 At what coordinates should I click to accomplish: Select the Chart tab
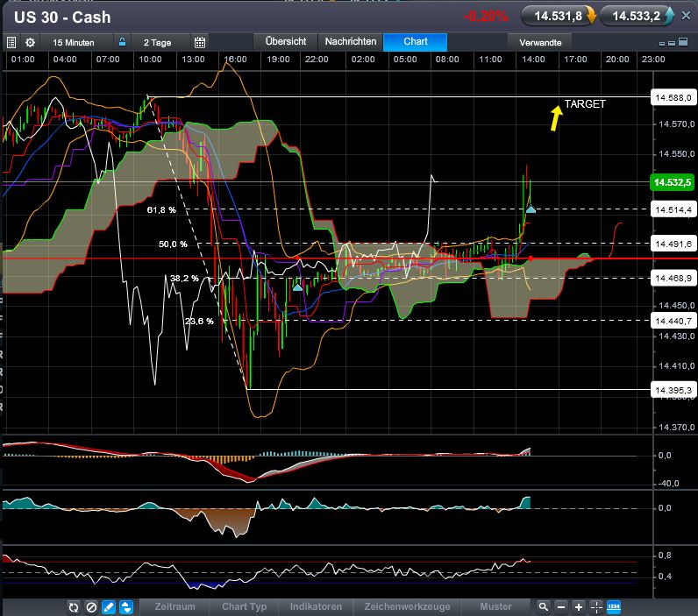coord(416,41)
